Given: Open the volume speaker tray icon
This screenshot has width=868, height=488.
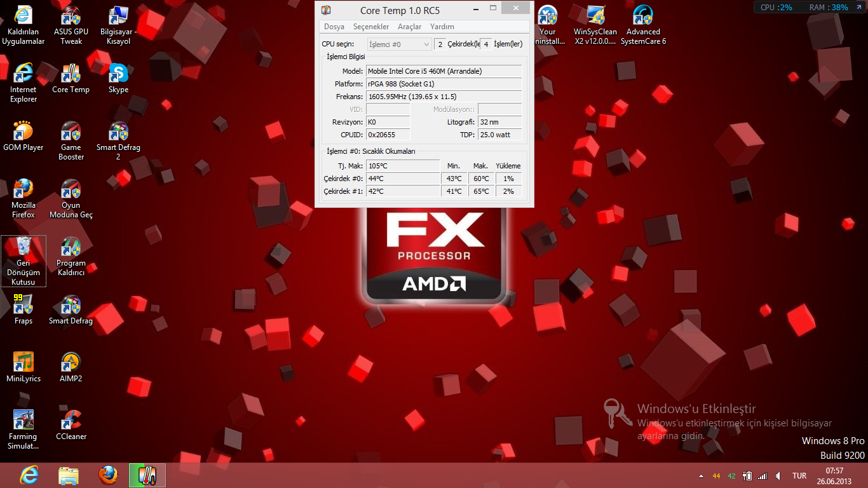Looking at the screenshot, I should click(x=777, y=476).
